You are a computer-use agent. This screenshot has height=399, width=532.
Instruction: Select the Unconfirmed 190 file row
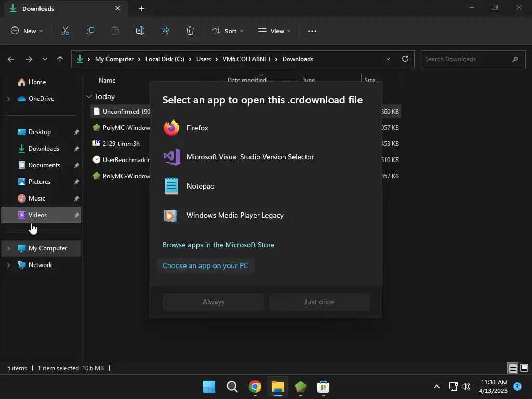point(121,112)
